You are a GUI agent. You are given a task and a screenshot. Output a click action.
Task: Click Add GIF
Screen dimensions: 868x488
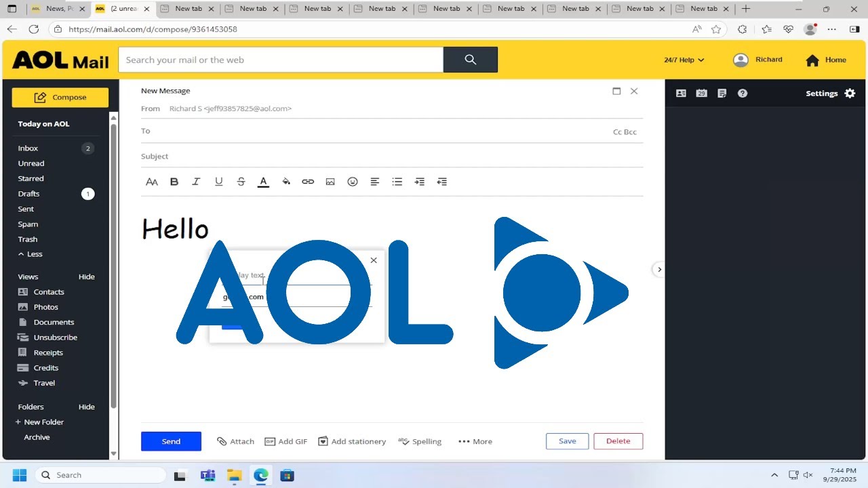click(285, 441)
